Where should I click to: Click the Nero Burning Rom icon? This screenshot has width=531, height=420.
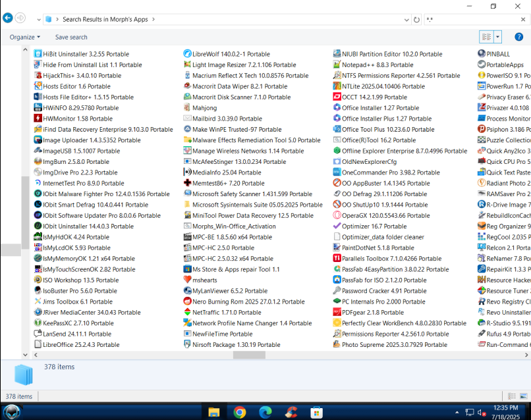click(x=187, y=302)
